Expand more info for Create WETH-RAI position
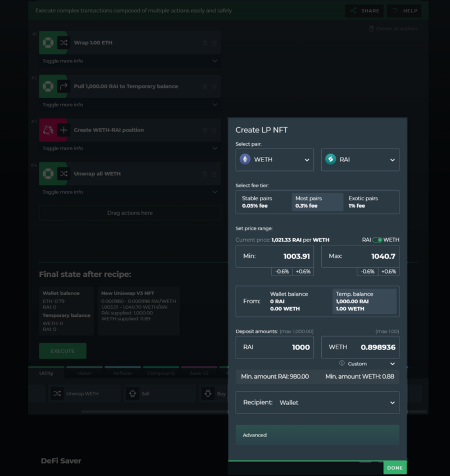 tap(130, 149)
